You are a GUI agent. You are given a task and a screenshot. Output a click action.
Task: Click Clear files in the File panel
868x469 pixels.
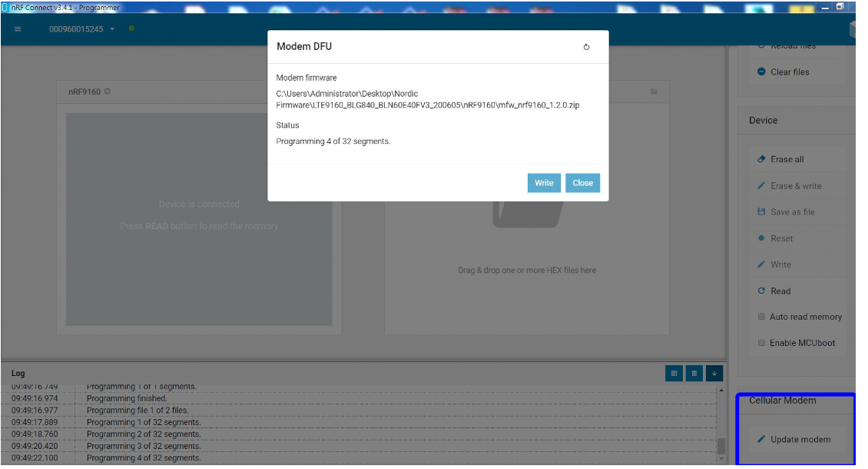(789, 72)
